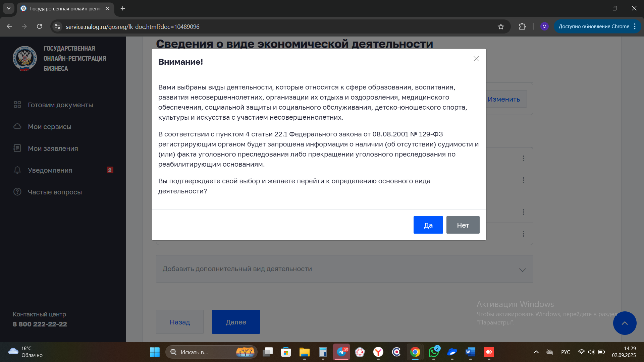Reload the page with the refresh icon

39,26
